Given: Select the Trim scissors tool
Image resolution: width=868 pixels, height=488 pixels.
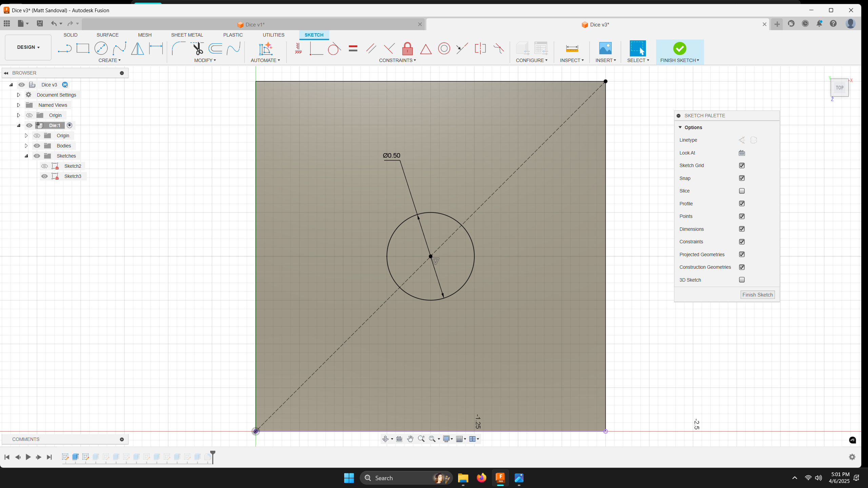Looking at the screenshot, I should tap(197, 48).
